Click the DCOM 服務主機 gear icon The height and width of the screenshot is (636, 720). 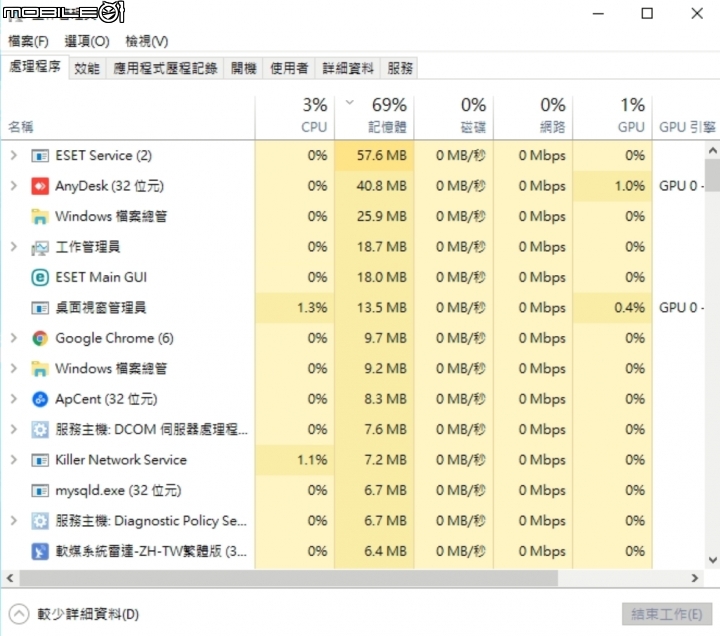(40, 430)
